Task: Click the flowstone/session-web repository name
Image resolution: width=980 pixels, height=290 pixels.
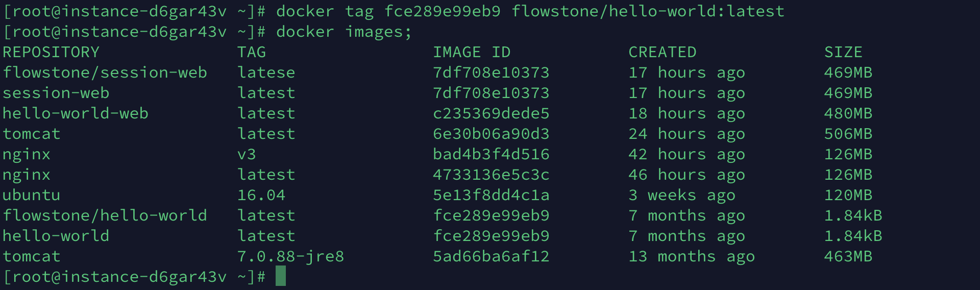Action: coord(105,72)
